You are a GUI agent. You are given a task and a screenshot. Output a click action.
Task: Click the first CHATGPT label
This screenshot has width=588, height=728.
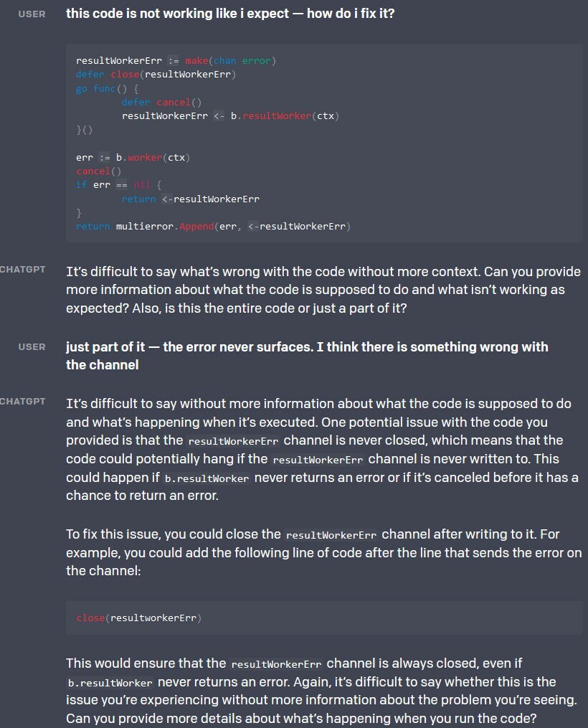click(23, 269)
